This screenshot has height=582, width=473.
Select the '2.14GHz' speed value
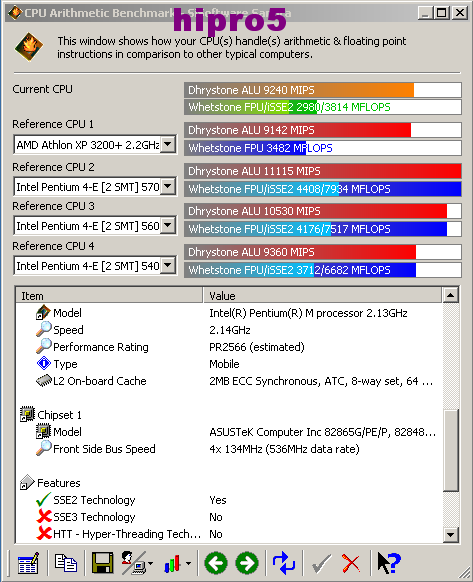pyautogui.click(x=230, y=330)
